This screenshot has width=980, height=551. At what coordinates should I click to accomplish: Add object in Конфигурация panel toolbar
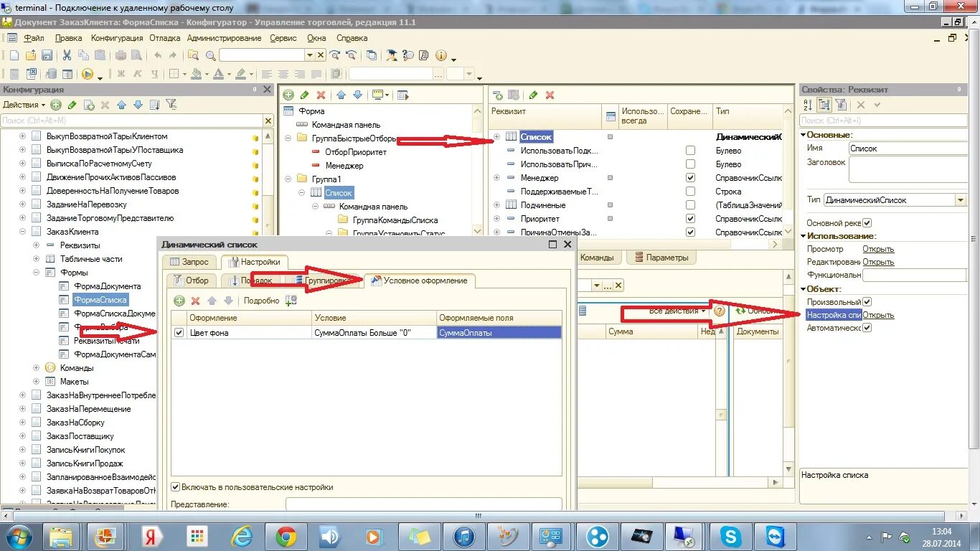[x=56, y=105]
